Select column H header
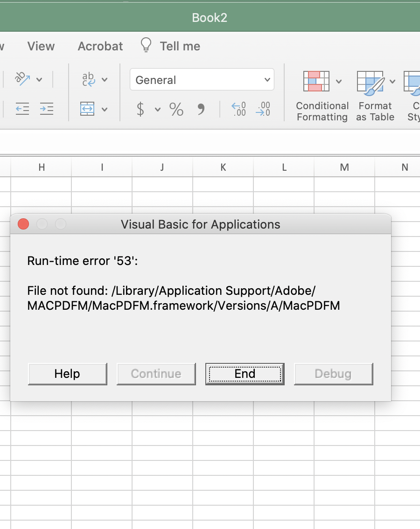This screenshot has width=420, height=529. coord(41,167)
